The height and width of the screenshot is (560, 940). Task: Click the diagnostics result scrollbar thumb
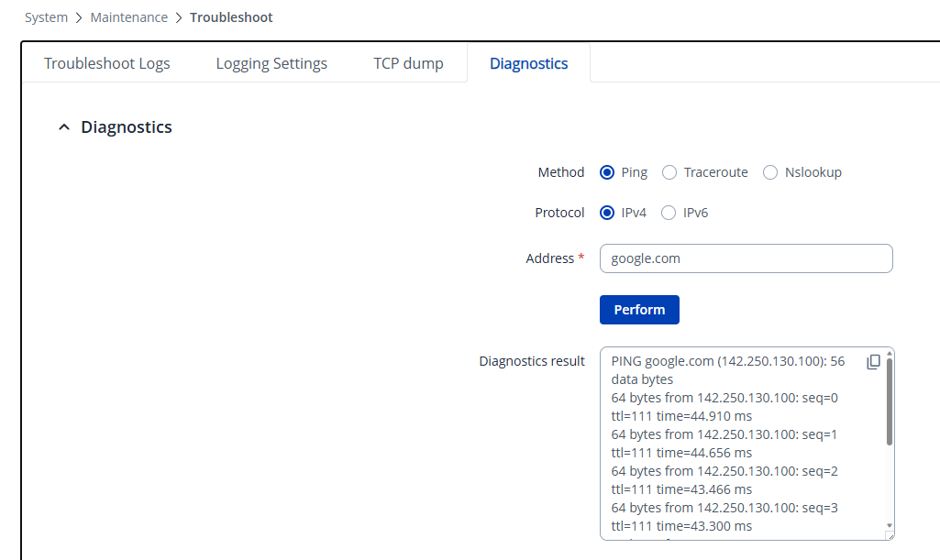(x=889, y=403)
